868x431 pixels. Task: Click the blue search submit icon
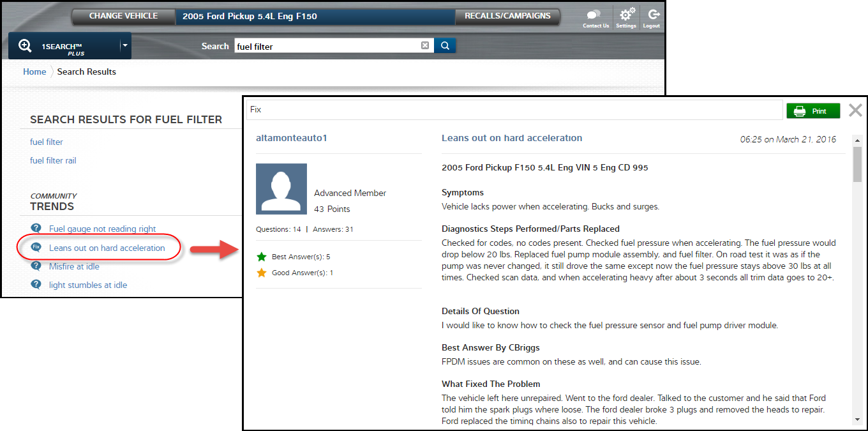click(x=445, y=45)
